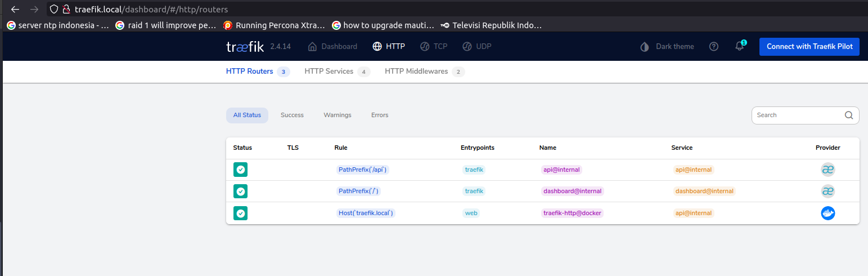
Task: Click success status icon for api@internal router
Action: coord(241,170)
